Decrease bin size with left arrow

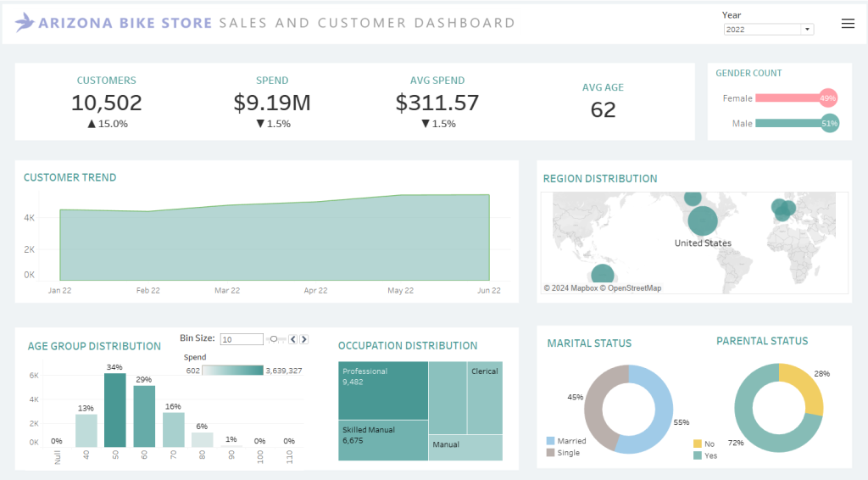coord(293,339)
